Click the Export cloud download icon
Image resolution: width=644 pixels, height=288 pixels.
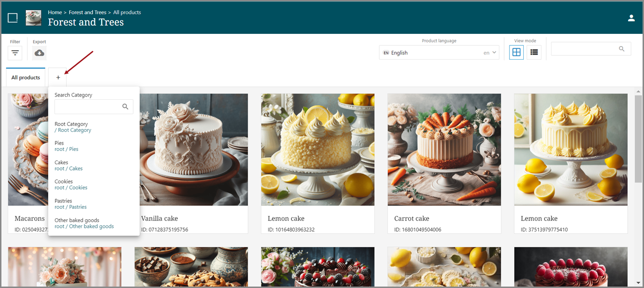tap(39, 53)
